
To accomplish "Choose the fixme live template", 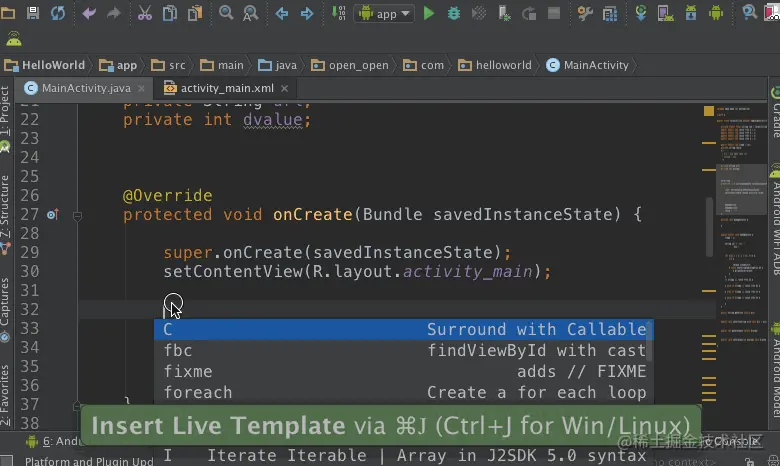I will coord(403,372).
